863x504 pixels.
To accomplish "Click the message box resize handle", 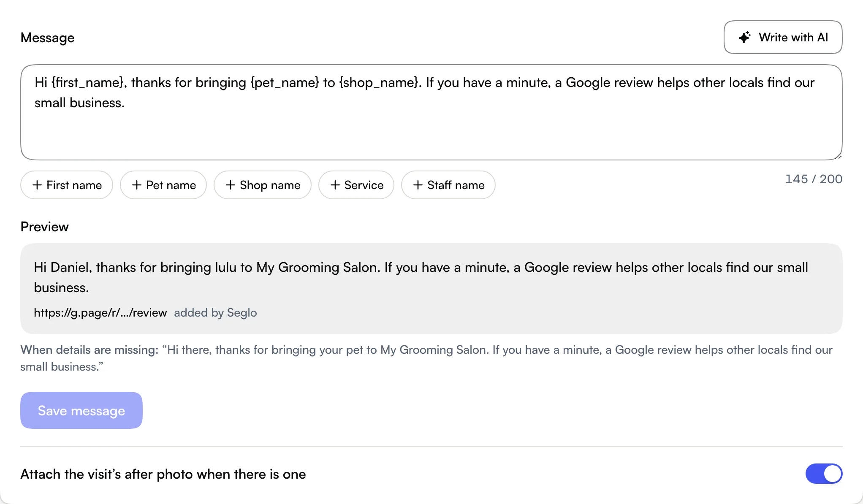I will pyautogui.click(x=838, y=156).
